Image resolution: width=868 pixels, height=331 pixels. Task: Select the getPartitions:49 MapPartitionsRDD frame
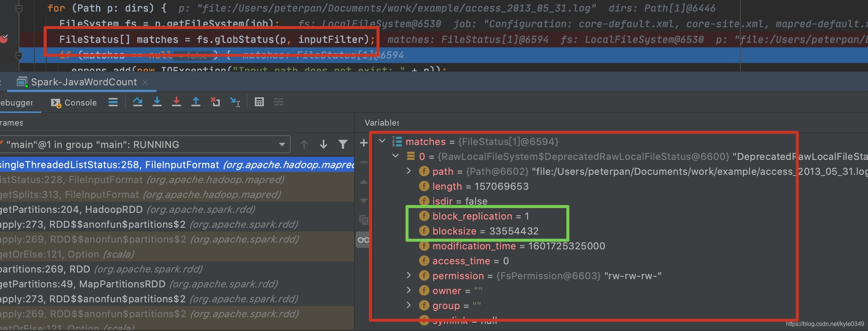pyautogui.click(x=177, y=284)
